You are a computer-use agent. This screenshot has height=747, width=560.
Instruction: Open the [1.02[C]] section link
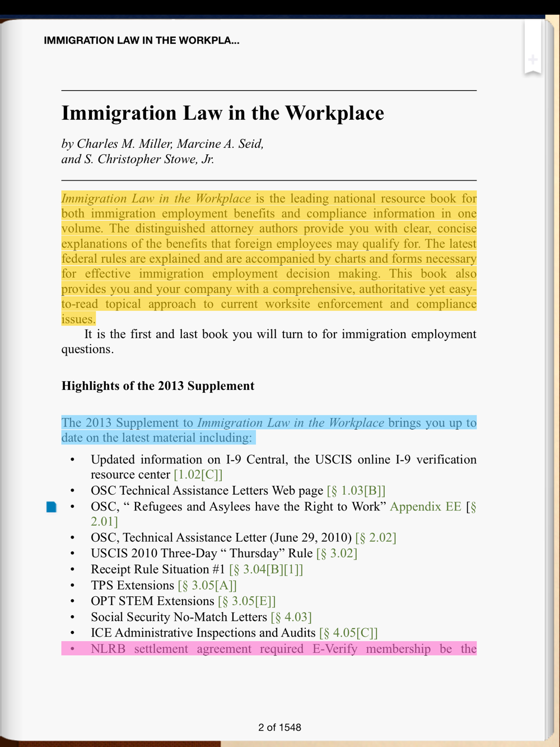[x=198, y=475]
